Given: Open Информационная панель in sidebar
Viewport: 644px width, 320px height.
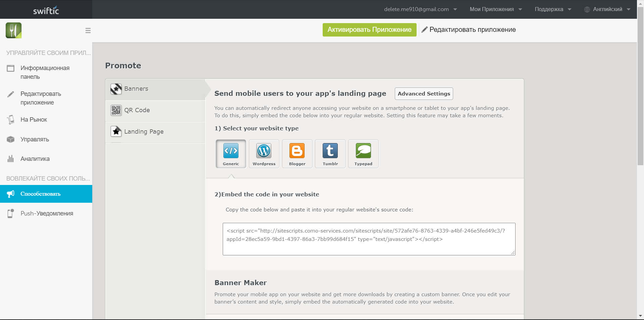Looking at the screenshot, I should pyautogui.click(x=46, y=72).
